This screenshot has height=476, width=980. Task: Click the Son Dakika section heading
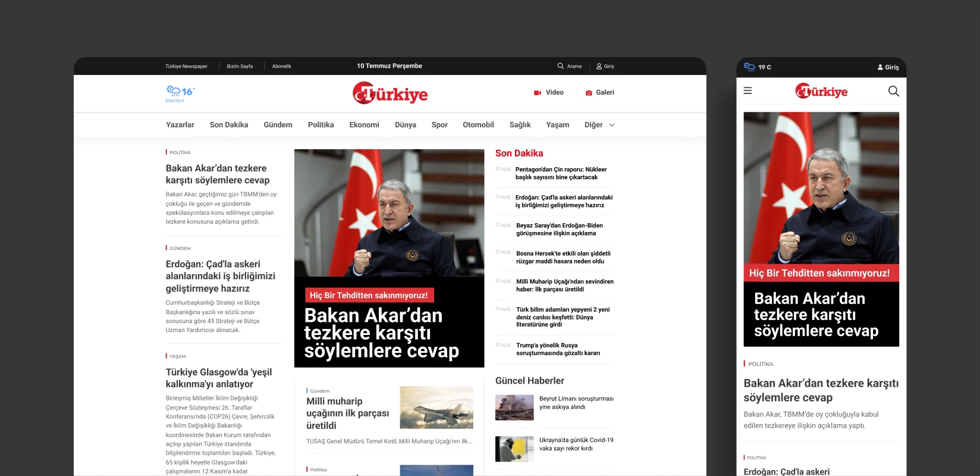tap(519, 153)
